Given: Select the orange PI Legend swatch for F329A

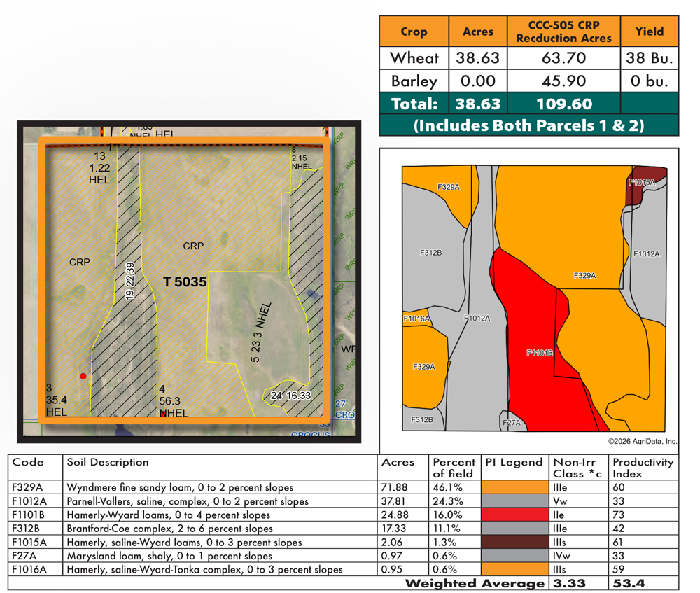Looking at the screenshot, I should pos(513,487).
